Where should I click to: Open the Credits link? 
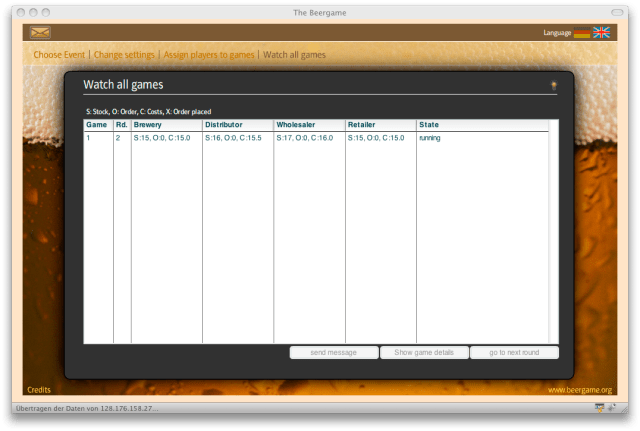tap(39, 390)
